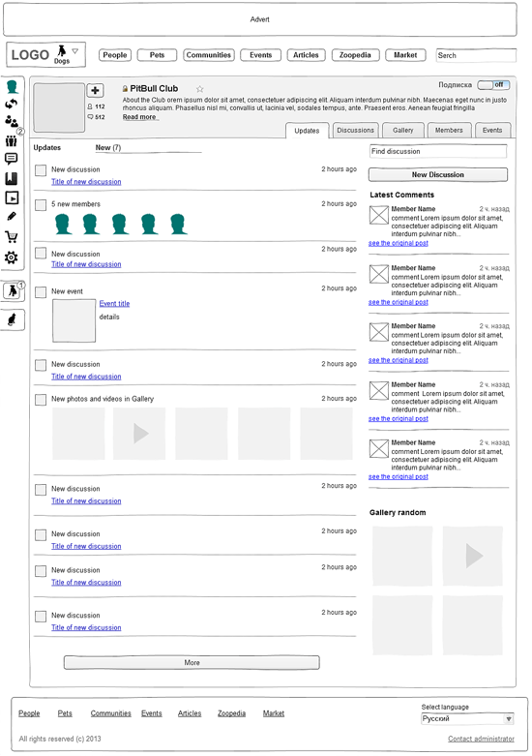Open Pets in top navigation

click(157, 55)
